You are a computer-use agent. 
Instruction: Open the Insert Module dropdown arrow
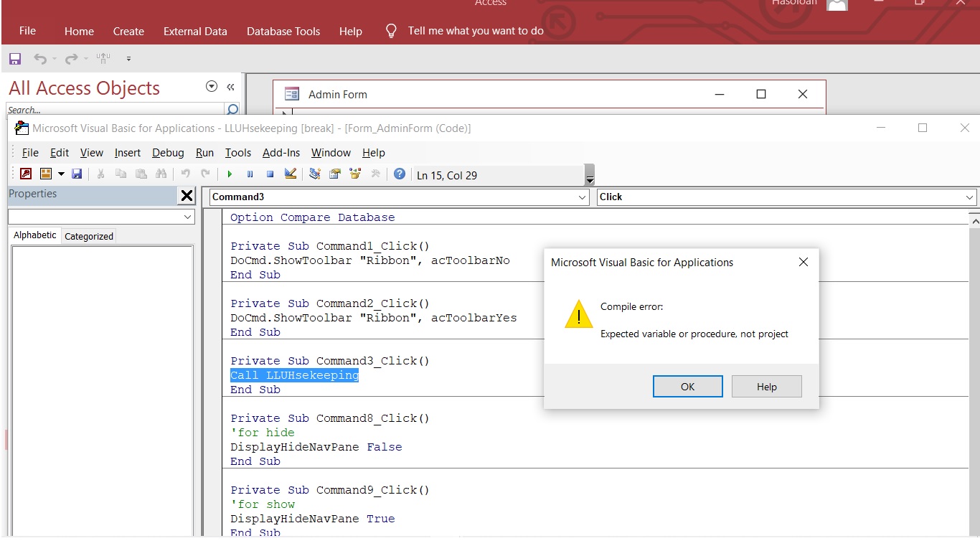pyautogui.click(x=61, y=174)
